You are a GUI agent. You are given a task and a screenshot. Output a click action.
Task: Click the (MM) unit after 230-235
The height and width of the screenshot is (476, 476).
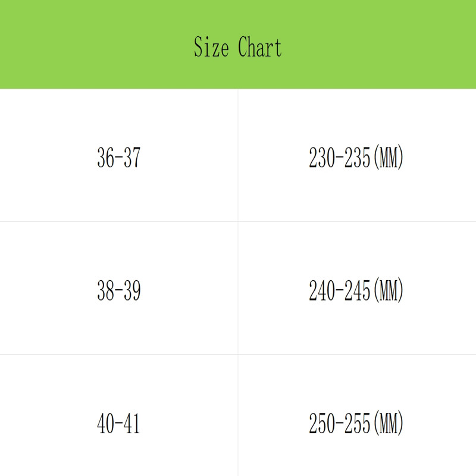point(388,158)
